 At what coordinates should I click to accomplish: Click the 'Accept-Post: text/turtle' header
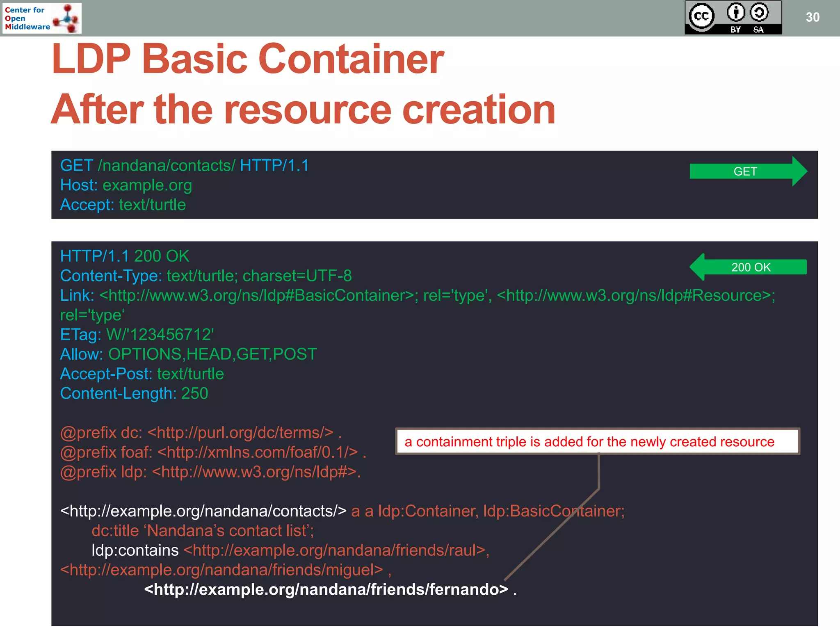pyautogui.click(x=142, y=374)
